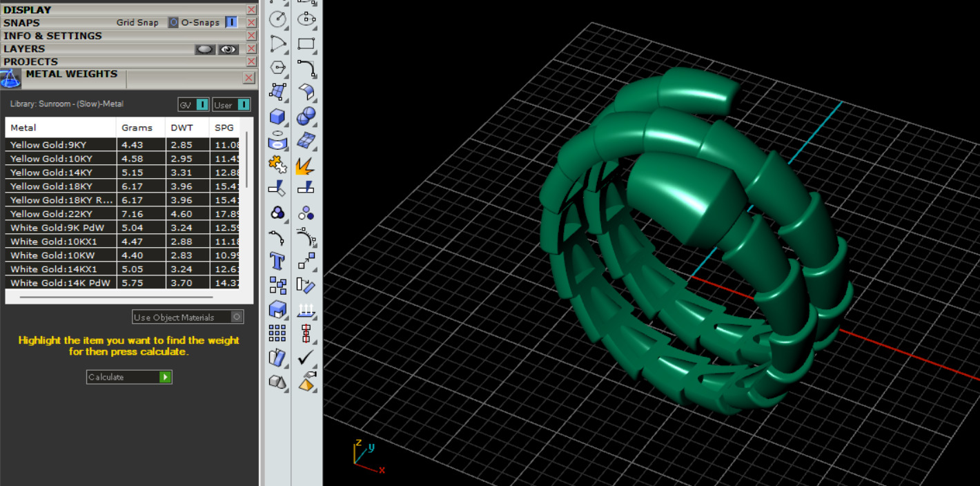Viewport: 980px width, 486px height.
Task: Click the Group objects icon
Action: (x=277, y=285)
